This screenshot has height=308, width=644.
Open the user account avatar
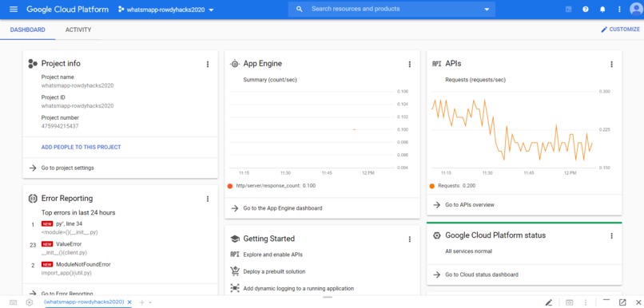click(636, 9)
